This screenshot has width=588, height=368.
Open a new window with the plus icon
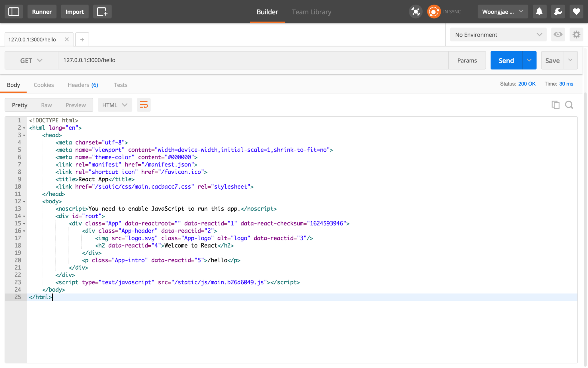click(x=102, y=12)
